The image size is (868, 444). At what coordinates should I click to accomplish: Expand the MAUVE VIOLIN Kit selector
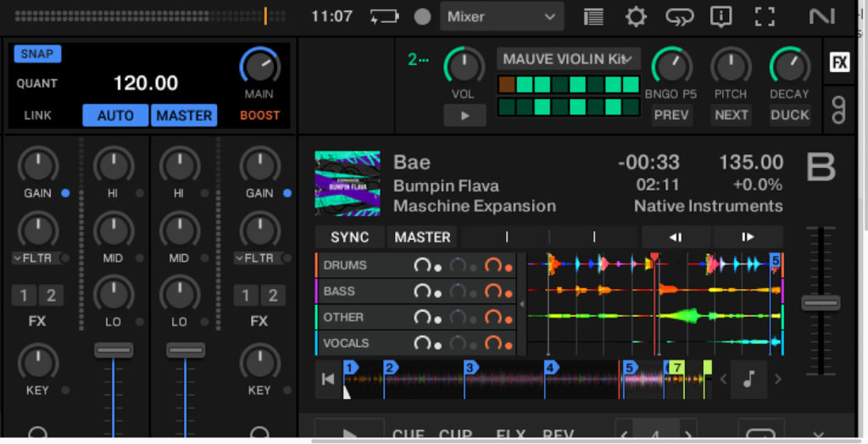568,59
